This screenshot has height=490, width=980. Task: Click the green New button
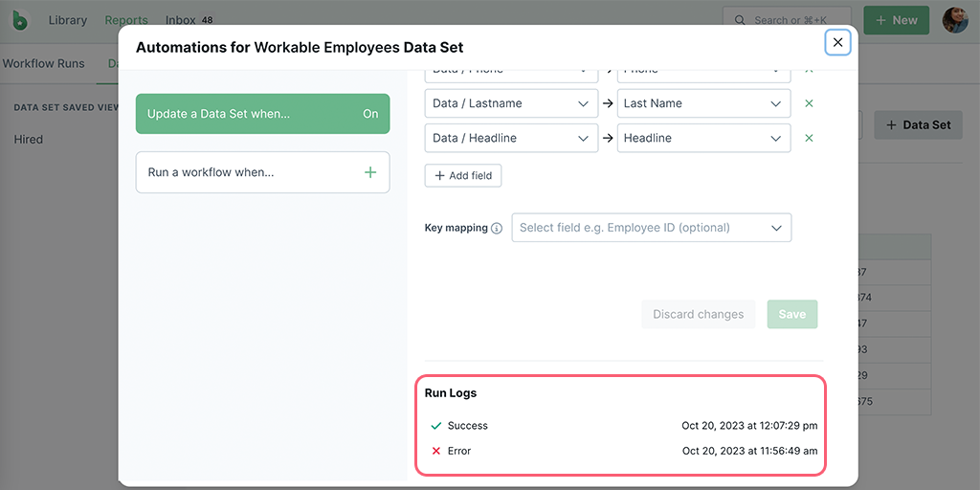point(896,20)
